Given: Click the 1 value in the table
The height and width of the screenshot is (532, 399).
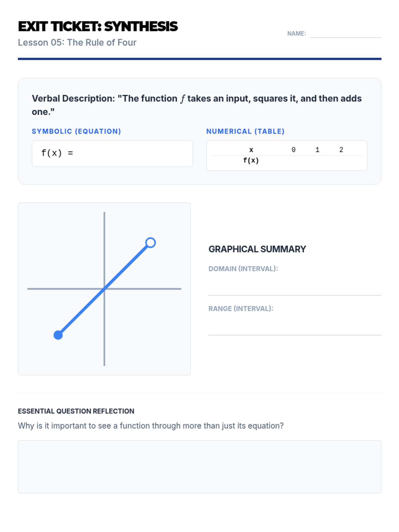Looking at the screenshot, I should coord(318,150).
